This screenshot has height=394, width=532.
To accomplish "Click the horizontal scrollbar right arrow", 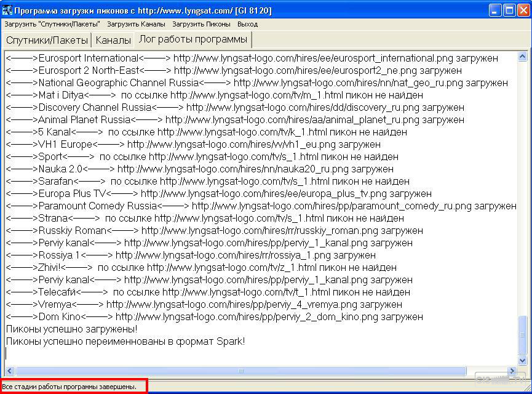I will pyautogui.click(x=512, y=371).
